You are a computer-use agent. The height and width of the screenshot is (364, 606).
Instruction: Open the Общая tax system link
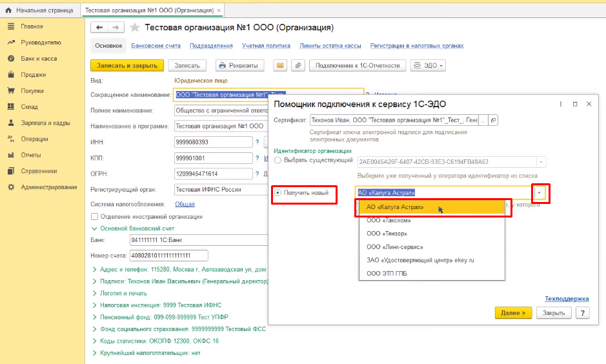click(185, 204)
